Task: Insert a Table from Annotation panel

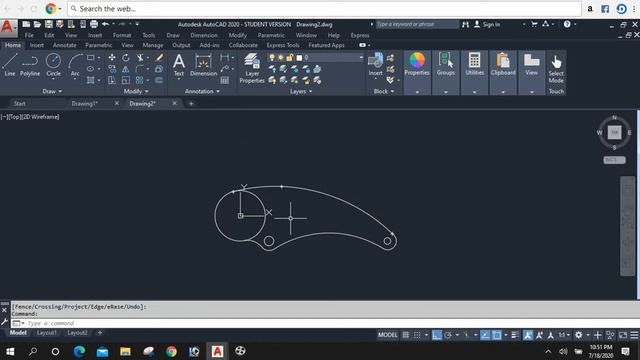Action: [224, 80]
